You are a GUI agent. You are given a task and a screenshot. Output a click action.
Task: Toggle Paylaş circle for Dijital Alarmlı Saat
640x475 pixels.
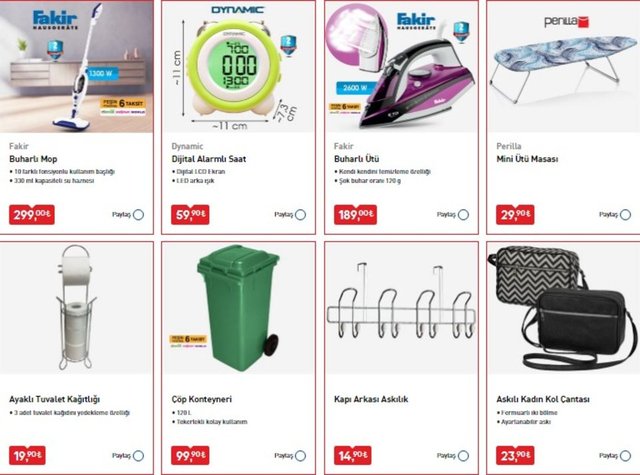tap(300, 215)
